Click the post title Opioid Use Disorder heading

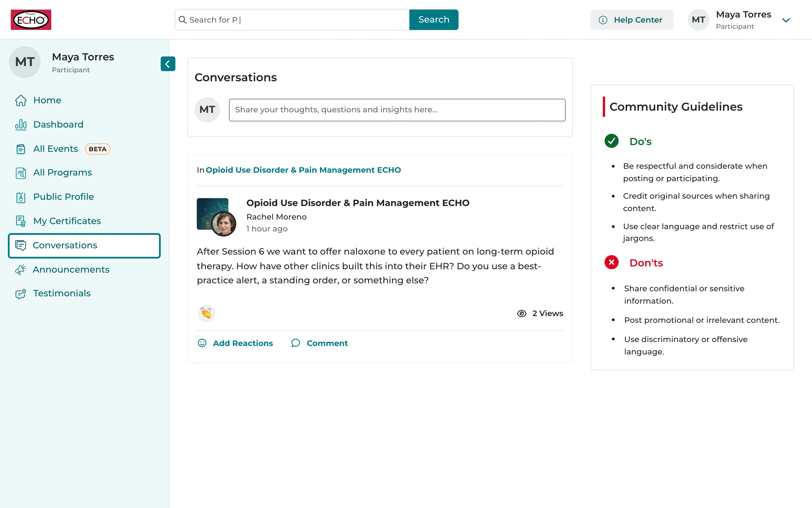[358, 203]
